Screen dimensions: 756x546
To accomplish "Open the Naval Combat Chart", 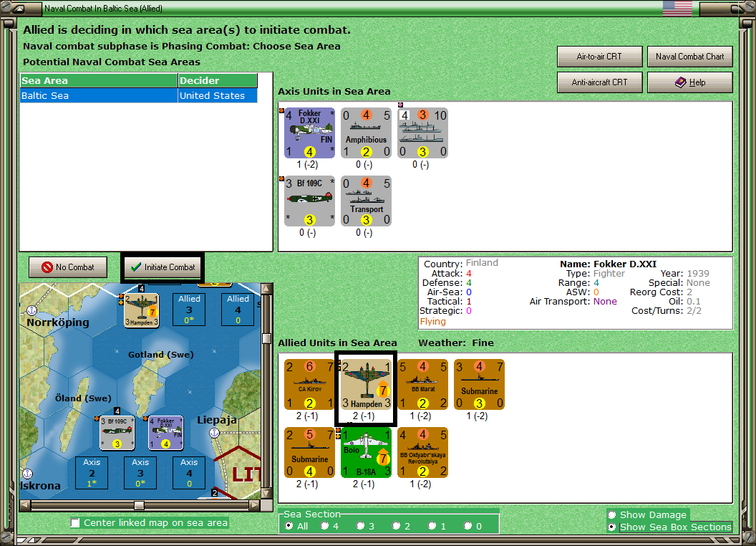I will pos(689,57).
